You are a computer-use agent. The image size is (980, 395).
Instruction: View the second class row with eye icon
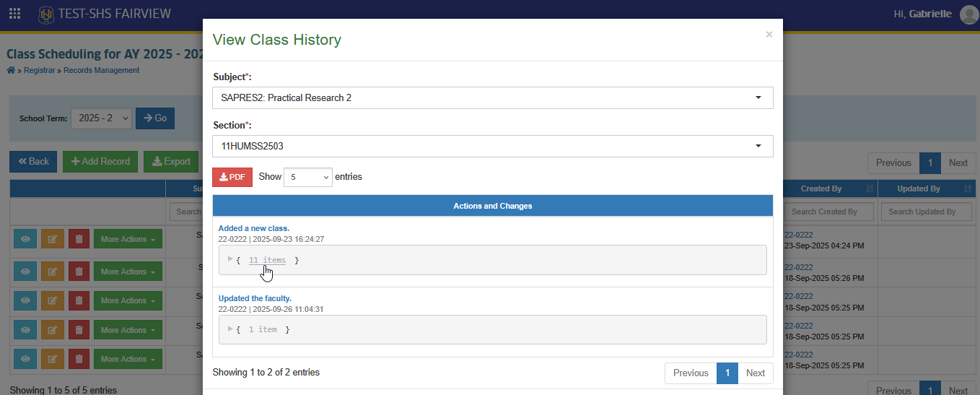pos(25,272)
